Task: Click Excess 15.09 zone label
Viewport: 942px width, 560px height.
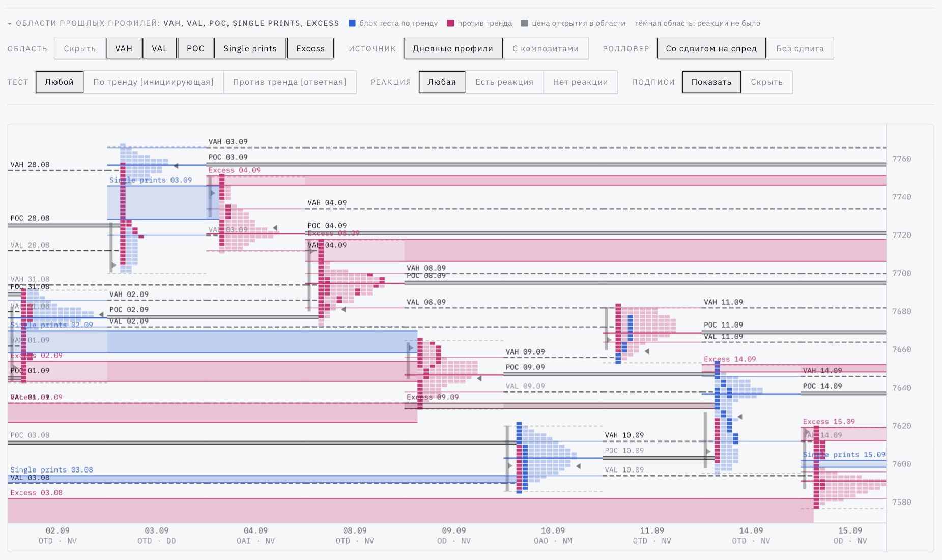Action: click(829, 422)
